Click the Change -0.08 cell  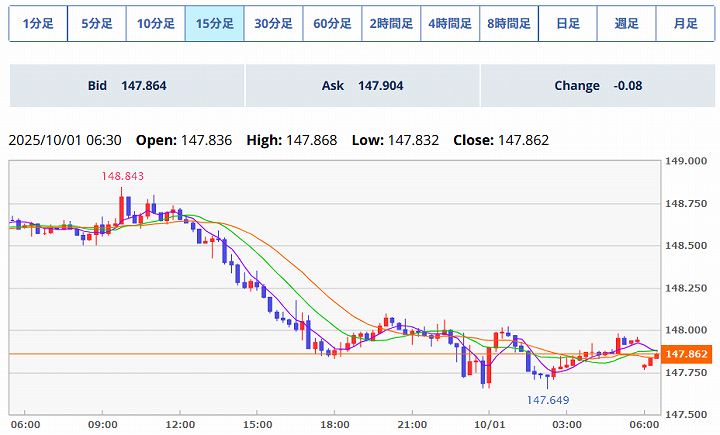coord(597,86)
